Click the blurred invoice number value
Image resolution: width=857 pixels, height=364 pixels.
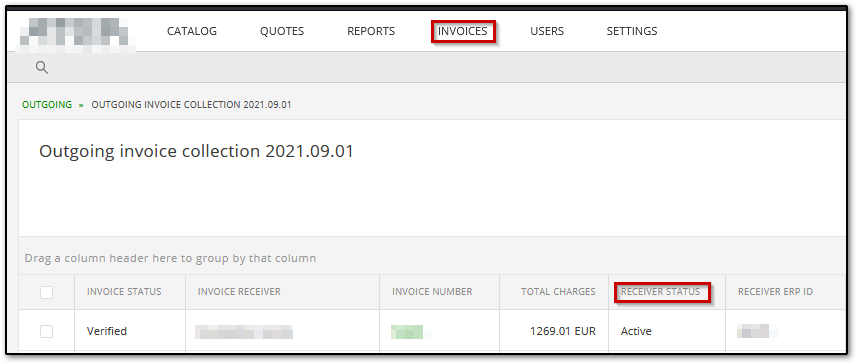(411, 331)
